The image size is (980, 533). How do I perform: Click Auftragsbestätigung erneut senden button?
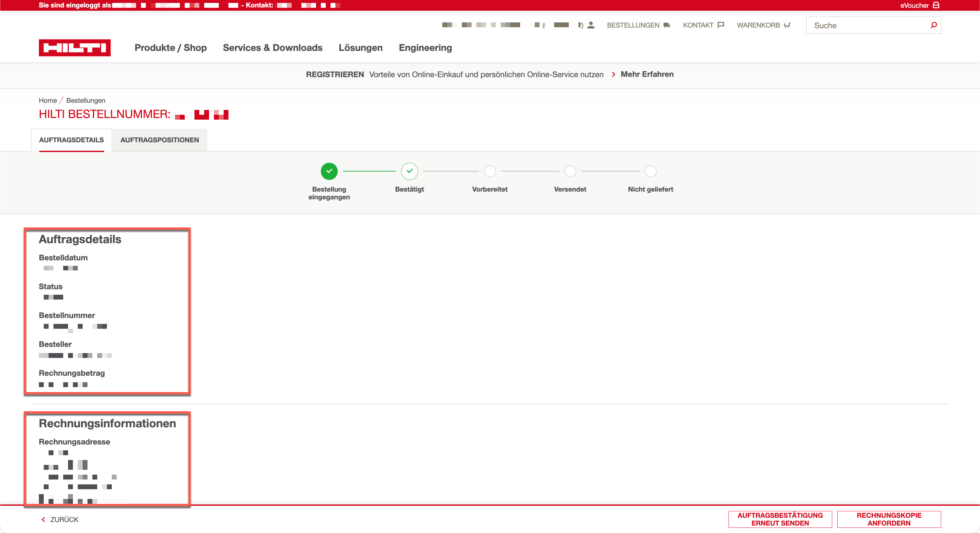click(x=780, y=519)
